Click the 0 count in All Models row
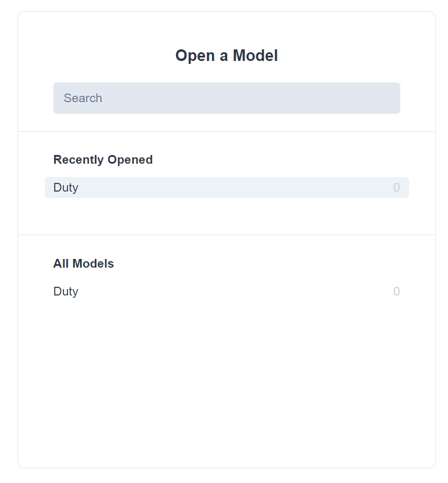The image size is (448, 483). click(x=396, y=291)
